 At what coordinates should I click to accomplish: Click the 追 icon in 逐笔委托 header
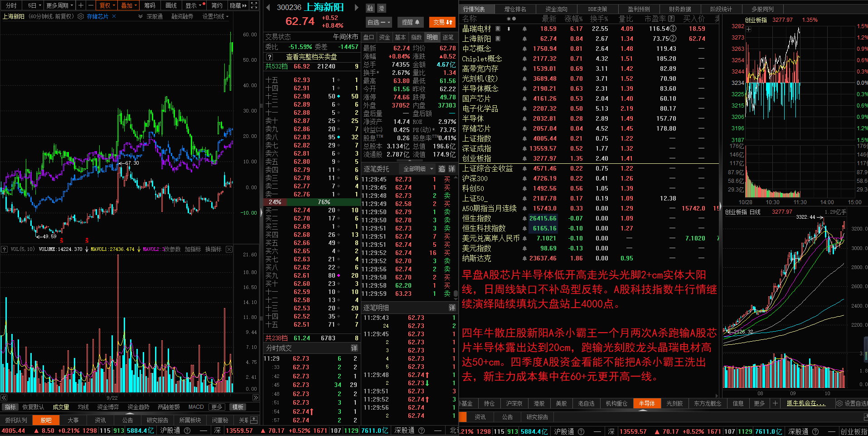pos(442,169)
